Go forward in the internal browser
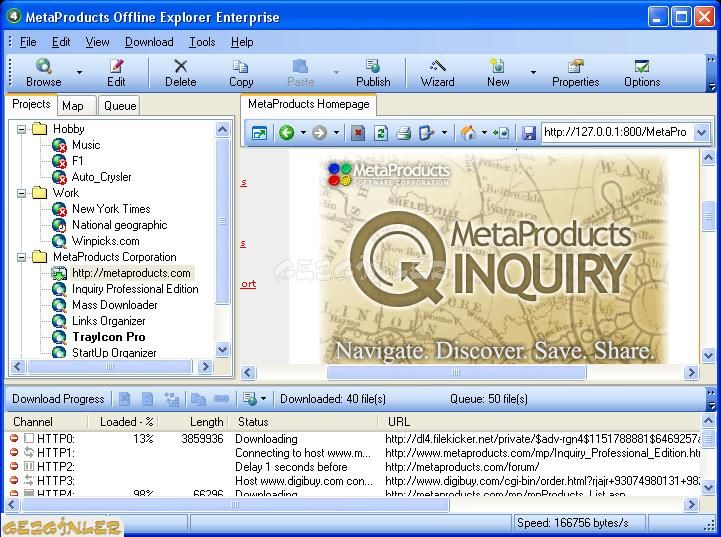The image size is (721, 537). (319, 133)
